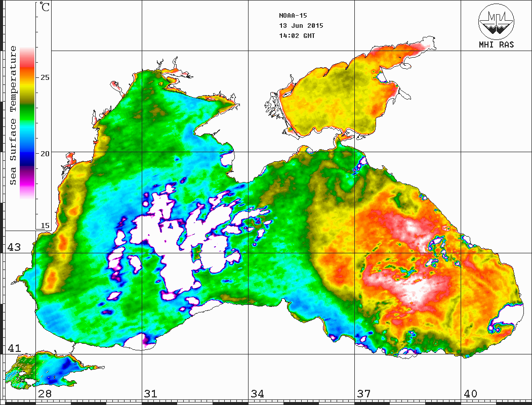Click the °C unit label above the scale
The width and height of the screenshot is (532, 405).
[x=45, y=7]
